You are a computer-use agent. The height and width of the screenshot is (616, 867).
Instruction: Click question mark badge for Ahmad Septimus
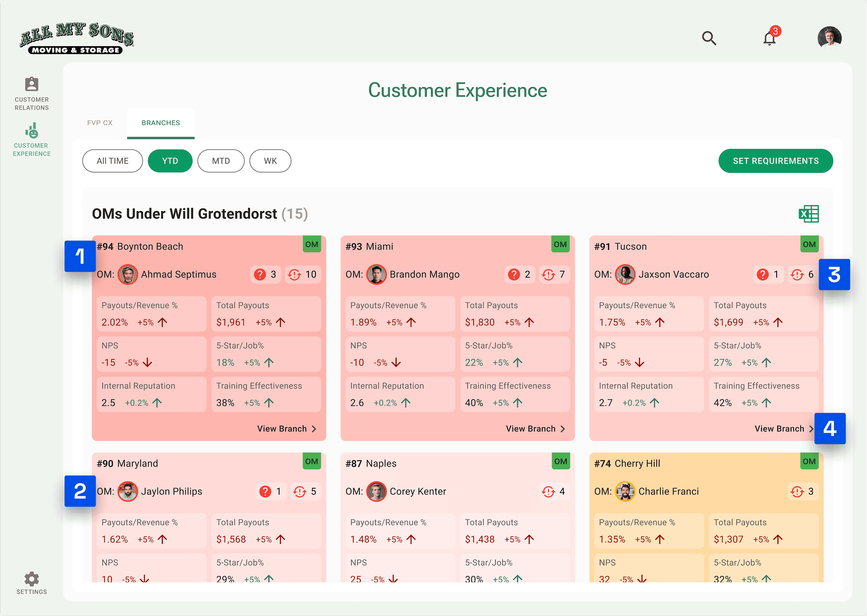(265, 274)
